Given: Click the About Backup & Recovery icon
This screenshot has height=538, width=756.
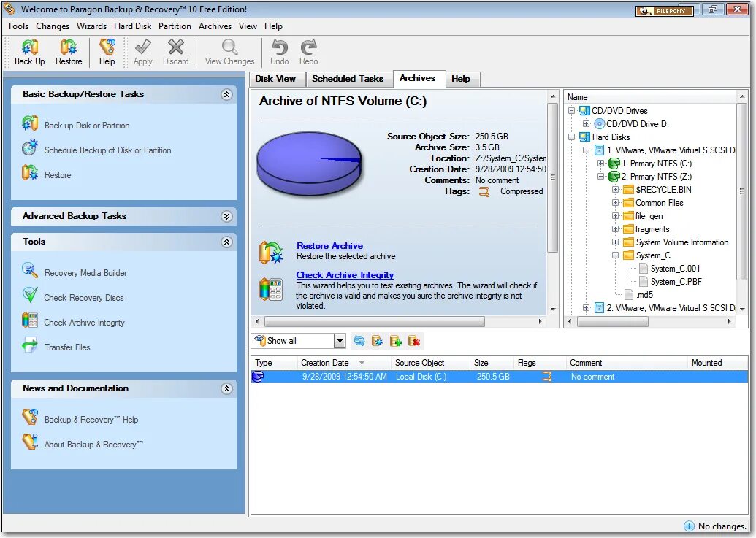Looking at the screenshot, I should click(30, 442).
